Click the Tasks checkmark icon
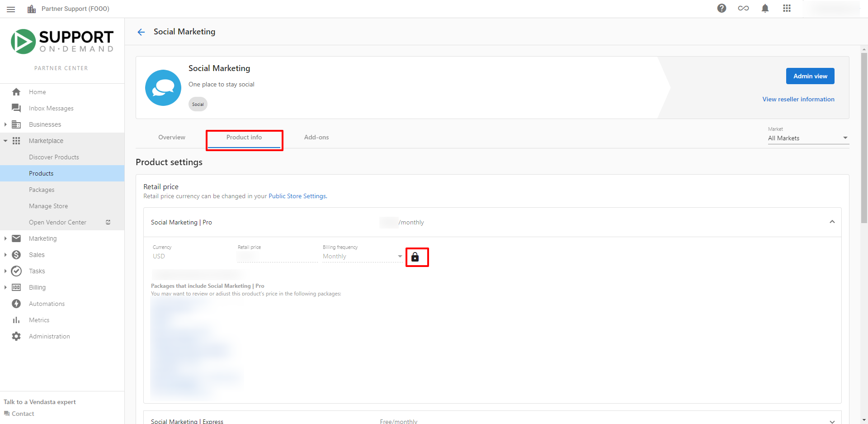The height and width of the screenshot is (424, 868). [x=16, y=271]
